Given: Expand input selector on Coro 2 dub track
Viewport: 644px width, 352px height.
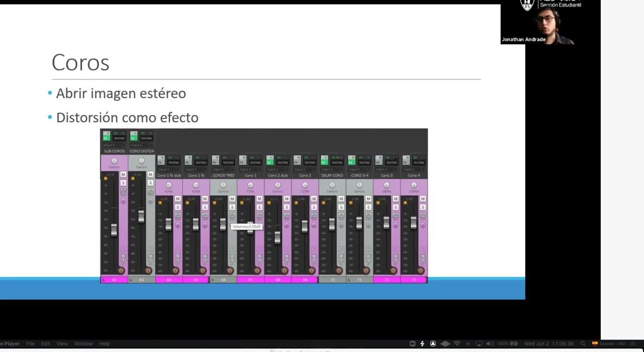Looking at the screenshot, I should [x=277, y=169].
